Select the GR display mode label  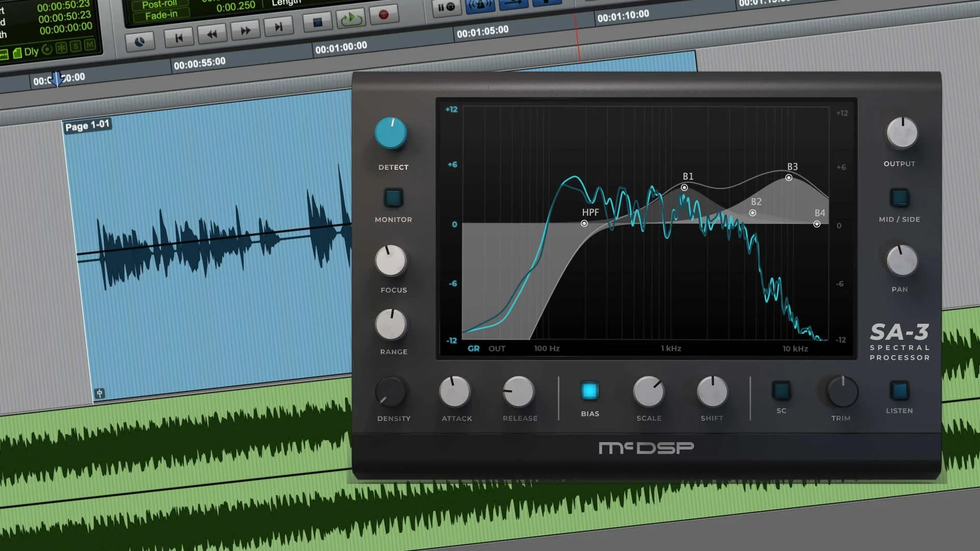tap(473, 348)
